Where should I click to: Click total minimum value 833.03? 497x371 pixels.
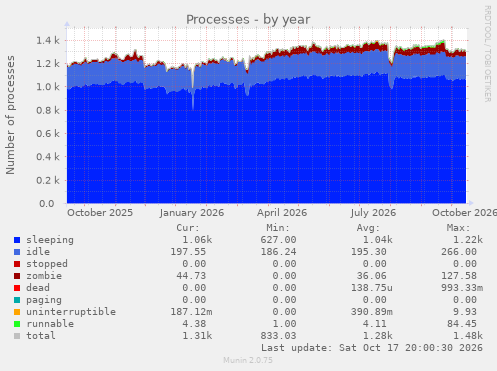pos(278,336)
